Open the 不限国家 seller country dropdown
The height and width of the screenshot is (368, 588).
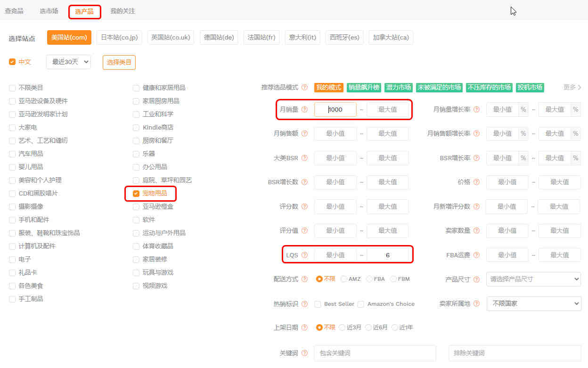tap(534, 303)
